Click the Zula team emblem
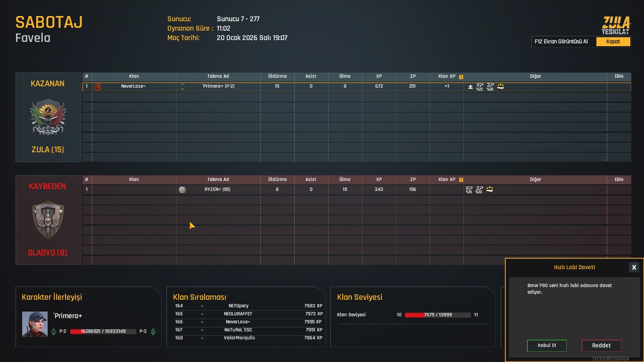 tap(48, 117)
